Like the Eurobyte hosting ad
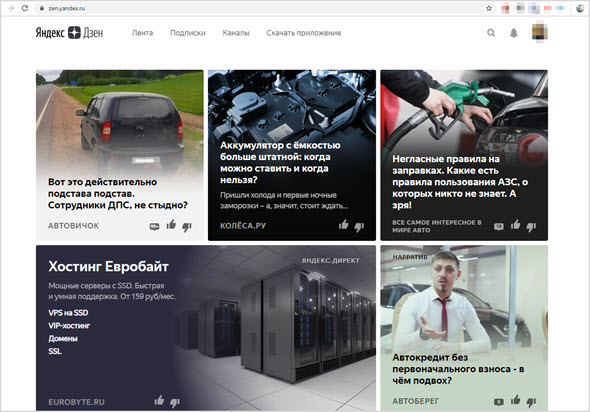590x412 pixels. pos(159,400)
